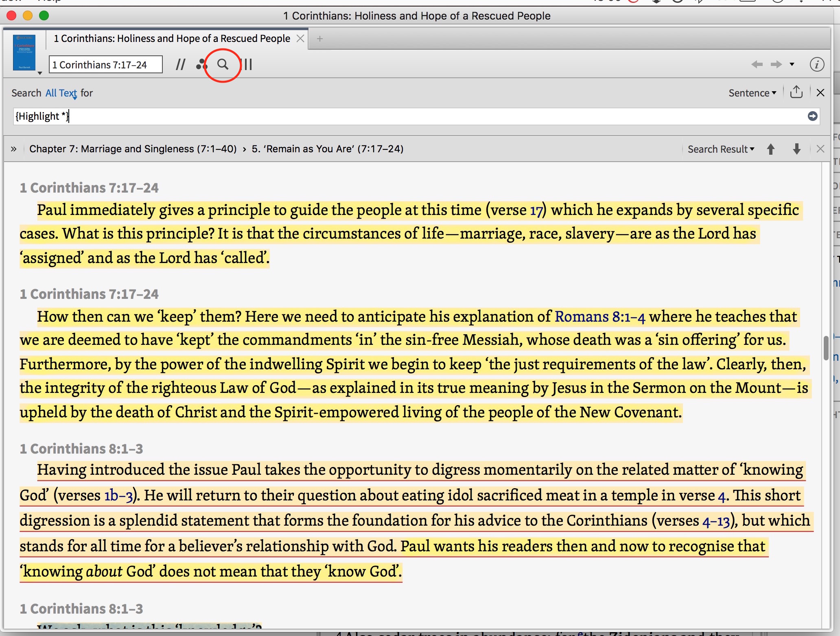This screenshot has width=840, height=636.
Task: Go to next search result arrow
Action: coord(796,149)
